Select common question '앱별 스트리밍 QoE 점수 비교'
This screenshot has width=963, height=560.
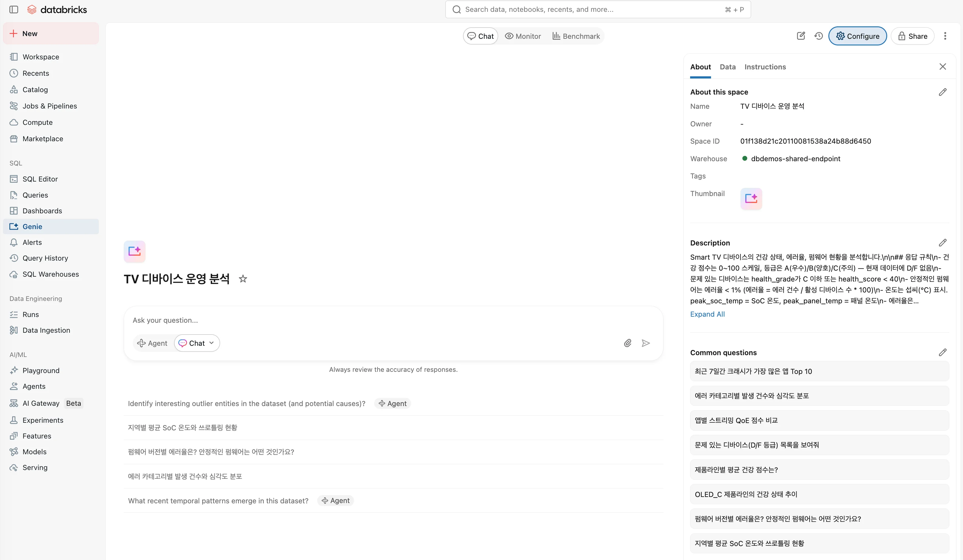click(819, 421)
